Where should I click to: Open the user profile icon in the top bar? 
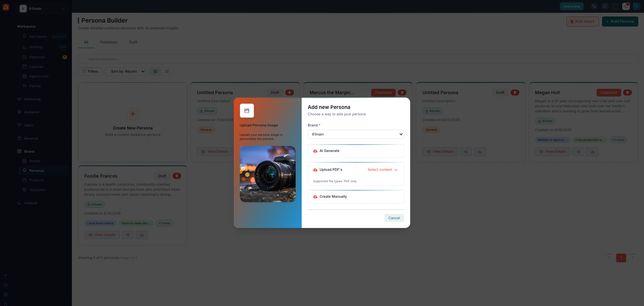point(637,6)
